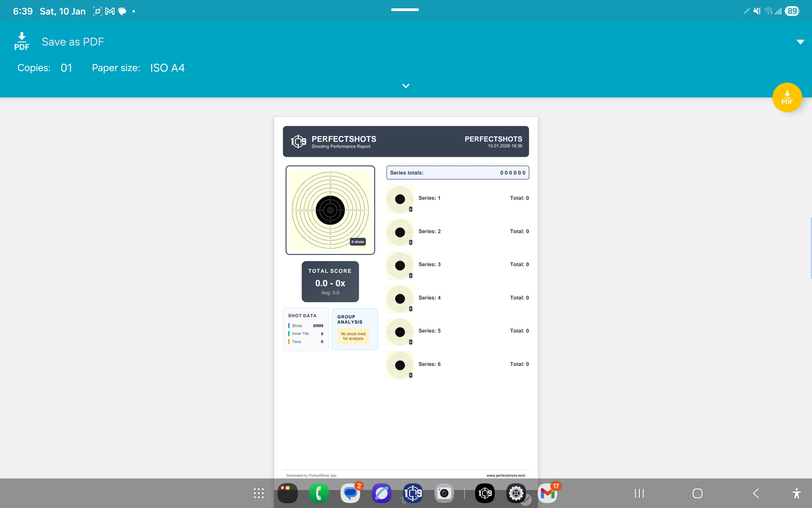Open Gmail app with 17 notifications
The image size is (812, 508).
(x=547, y=493)
